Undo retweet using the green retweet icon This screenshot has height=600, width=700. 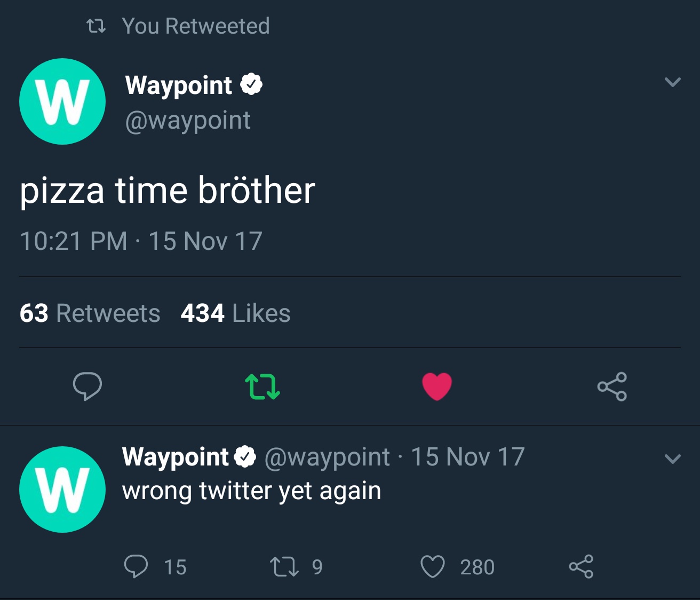pos(262,386)
